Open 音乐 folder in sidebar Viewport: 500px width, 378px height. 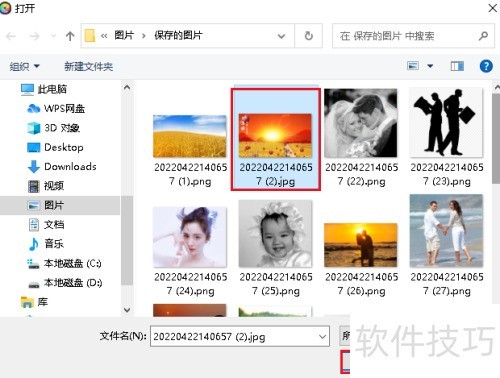click(46, 244)
